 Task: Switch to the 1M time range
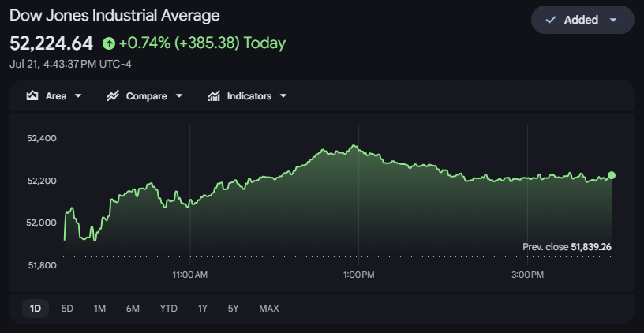(x=99, y=309)
